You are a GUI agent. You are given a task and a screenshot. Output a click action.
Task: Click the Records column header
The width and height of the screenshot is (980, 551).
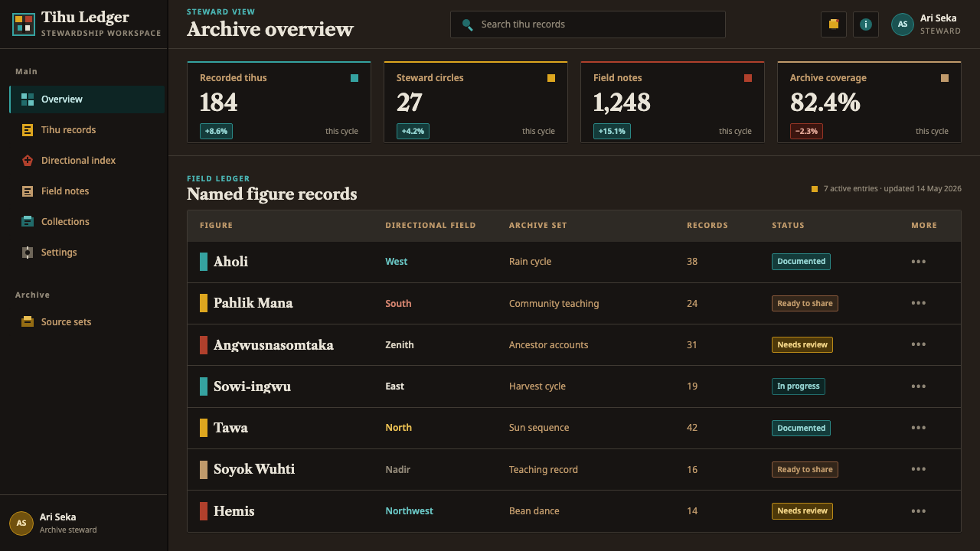pos(707,226)
